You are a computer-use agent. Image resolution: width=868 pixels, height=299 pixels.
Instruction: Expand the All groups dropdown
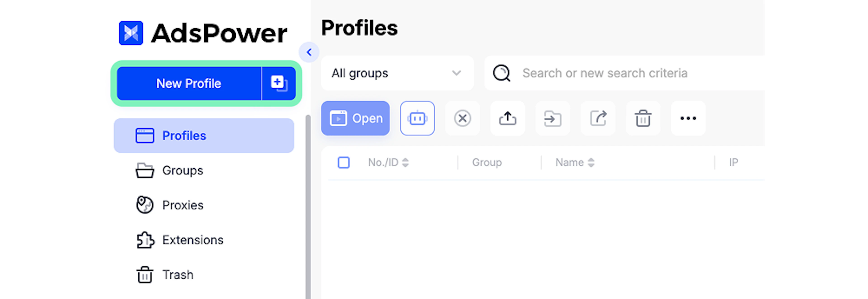[x=397, y=73]
